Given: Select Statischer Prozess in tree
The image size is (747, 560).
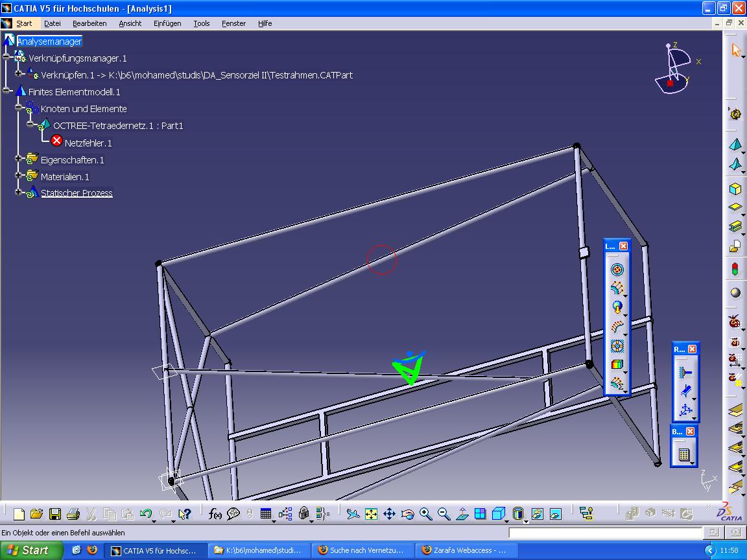Looking at the screenshot, I should click(77, 193).
